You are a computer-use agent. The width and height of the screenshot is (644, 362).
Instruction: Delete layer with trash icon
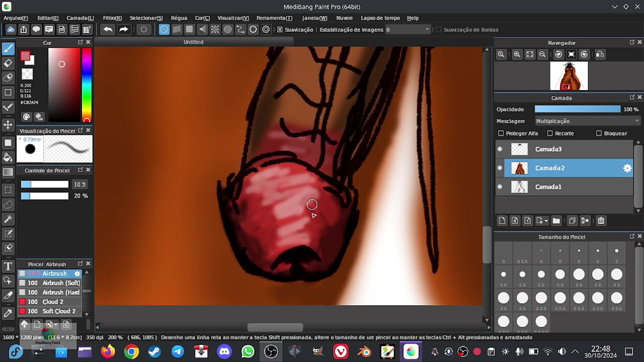click(601, 221)
